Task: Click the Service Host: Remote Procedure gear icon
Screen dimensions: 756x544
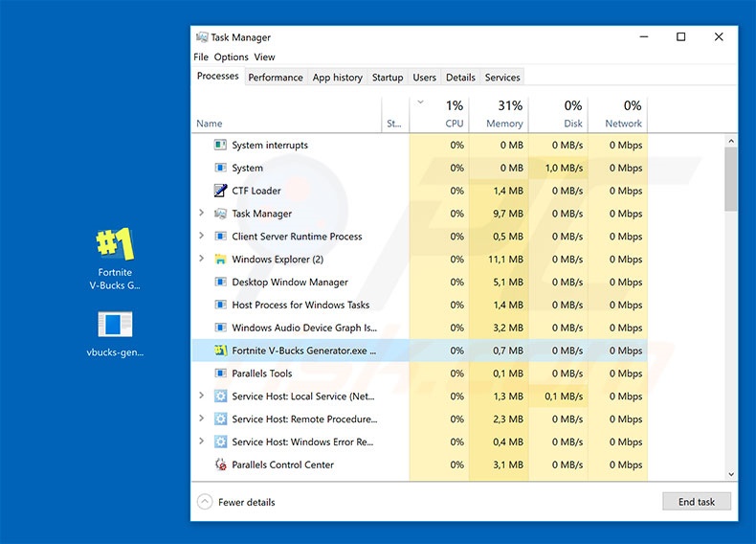Action: click(220, 419)
